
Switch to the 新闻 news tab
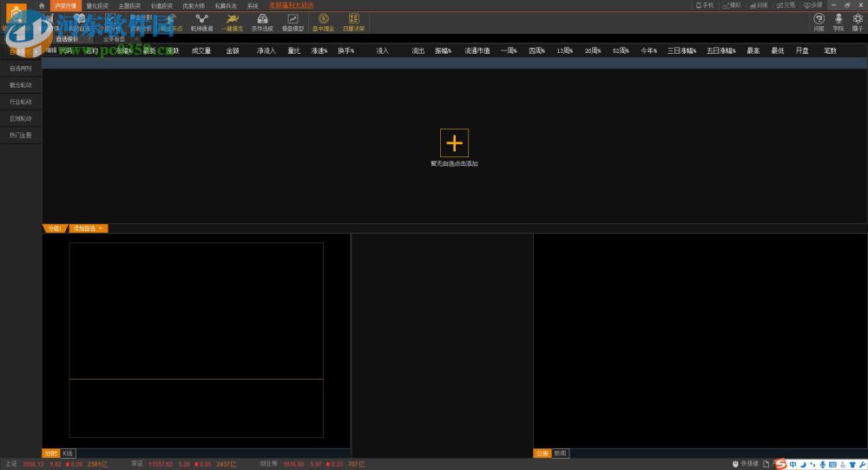point(560,453)
